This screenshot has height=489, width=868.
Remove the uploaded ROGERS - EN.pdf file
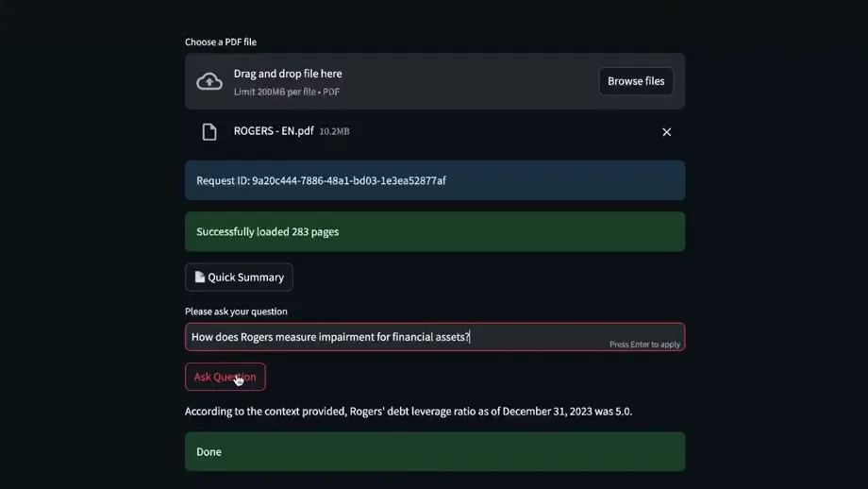666,132
